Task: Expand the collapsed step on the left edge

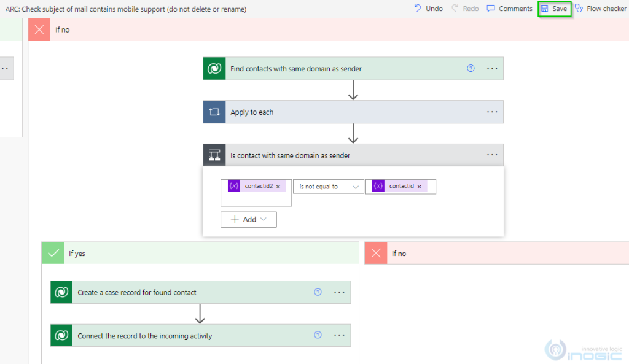Action: pos(6,68)
